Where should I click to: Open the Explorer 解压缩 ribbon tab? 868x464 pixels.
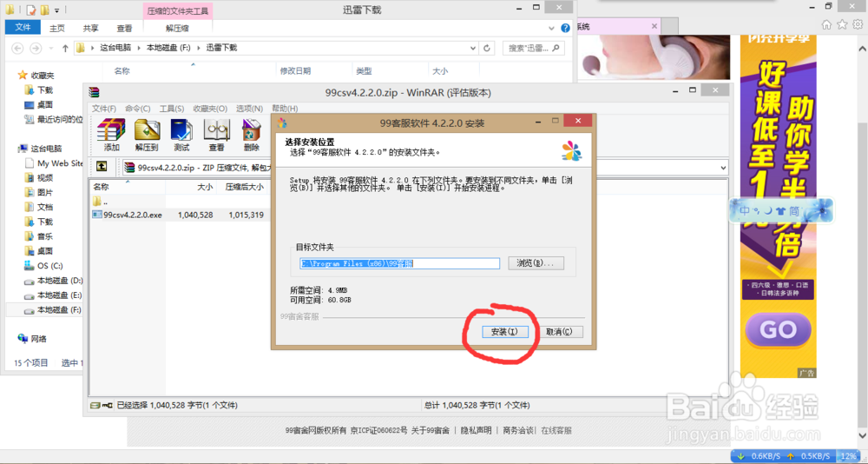(x=177, y=28)
